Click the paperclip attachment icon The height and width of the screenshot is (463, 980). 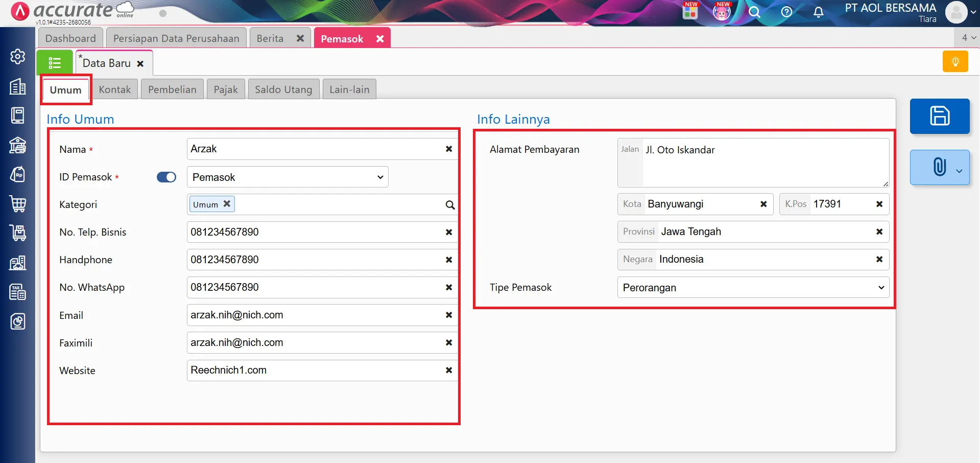point(939,167)
